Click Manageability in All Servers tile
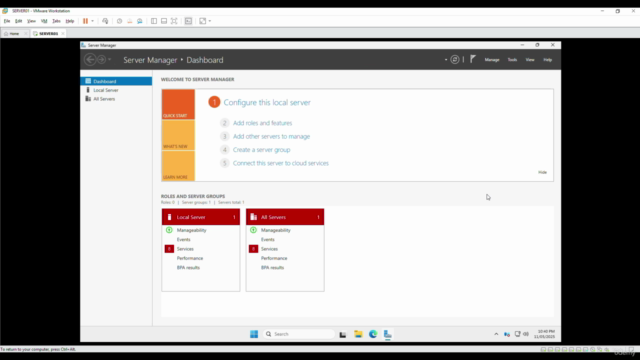Screen dimensions: 640x360 click(276, 230)
